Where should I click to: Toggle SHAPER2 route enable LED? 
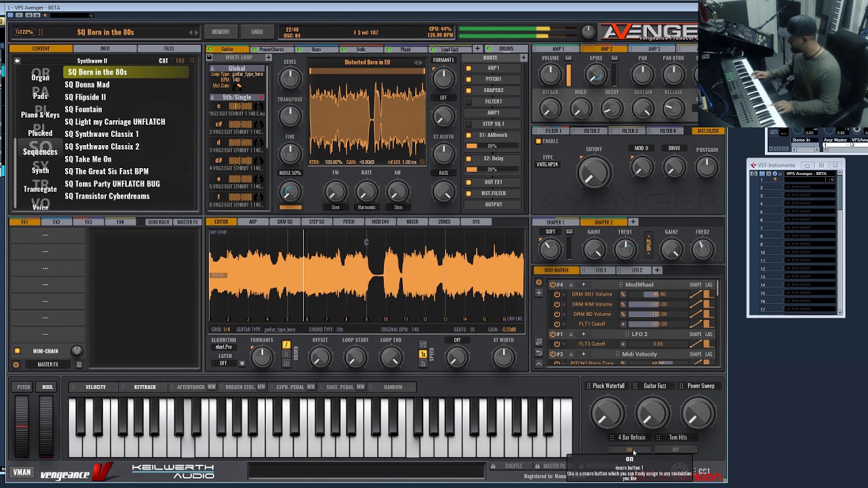(469, 91)
